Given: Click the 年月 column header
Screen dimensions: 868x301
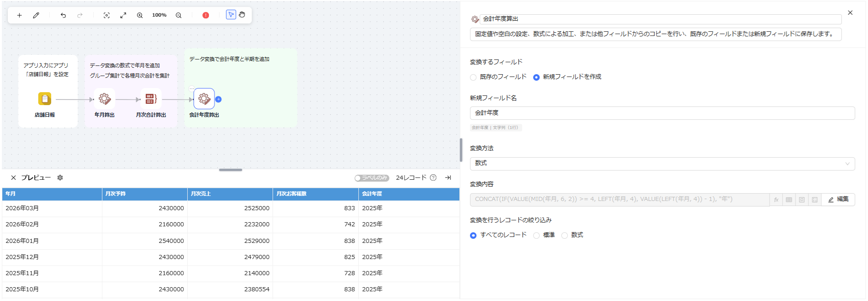Looking at the screenshot, I should pos(52,194).
